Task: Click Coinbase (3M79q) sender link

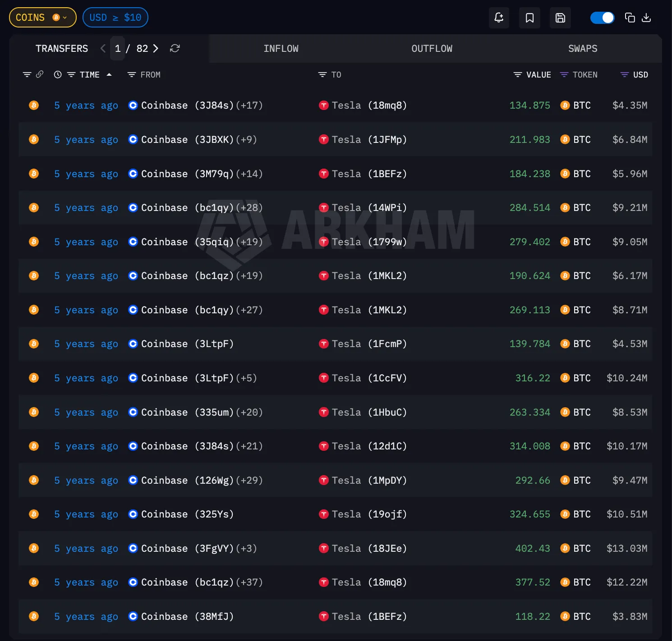Action: pos(187,174)
